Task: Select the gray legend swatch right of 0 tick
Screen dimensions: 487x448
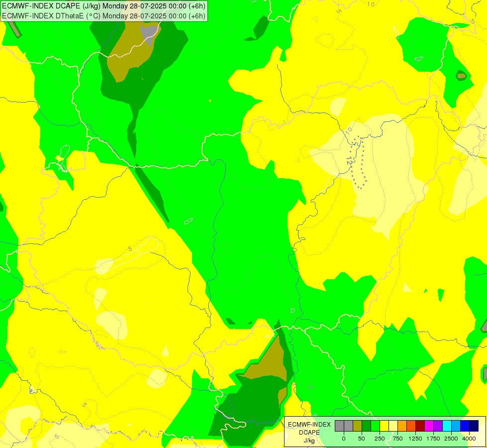Action: pyautogui.click(x=349, y=426)
